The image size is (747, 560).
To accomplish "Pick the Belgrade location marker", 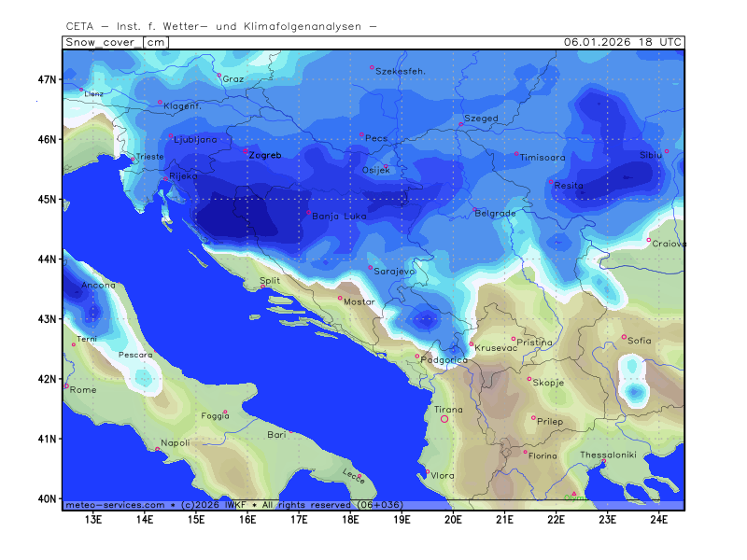I will (474, 209).
